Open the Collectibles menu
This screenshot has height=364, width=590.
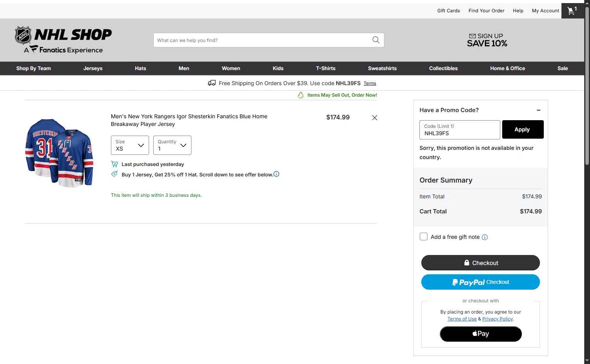pos(443,68)
